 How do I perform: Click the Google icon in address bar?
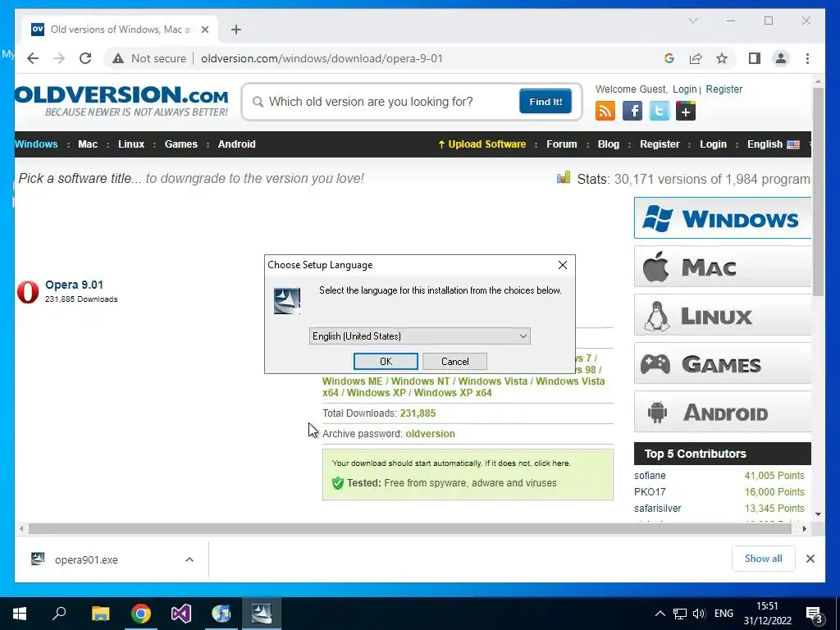[669, 58]
